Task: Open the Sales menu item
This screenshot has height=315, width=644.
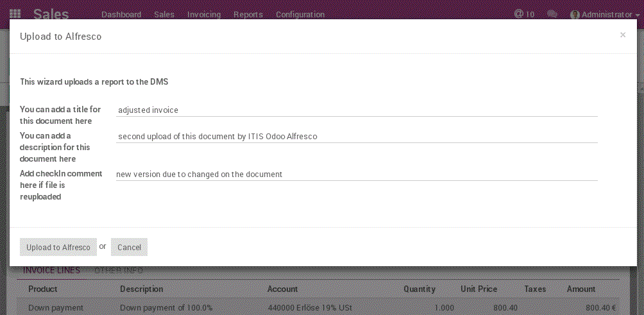Action: 164,14
